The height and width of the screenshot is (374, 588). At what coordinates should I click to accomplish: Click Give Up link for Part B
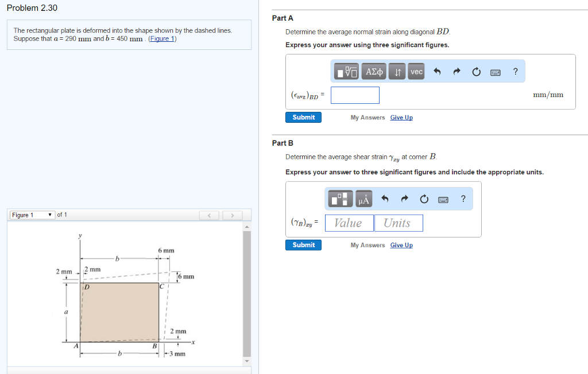[401, 245]
